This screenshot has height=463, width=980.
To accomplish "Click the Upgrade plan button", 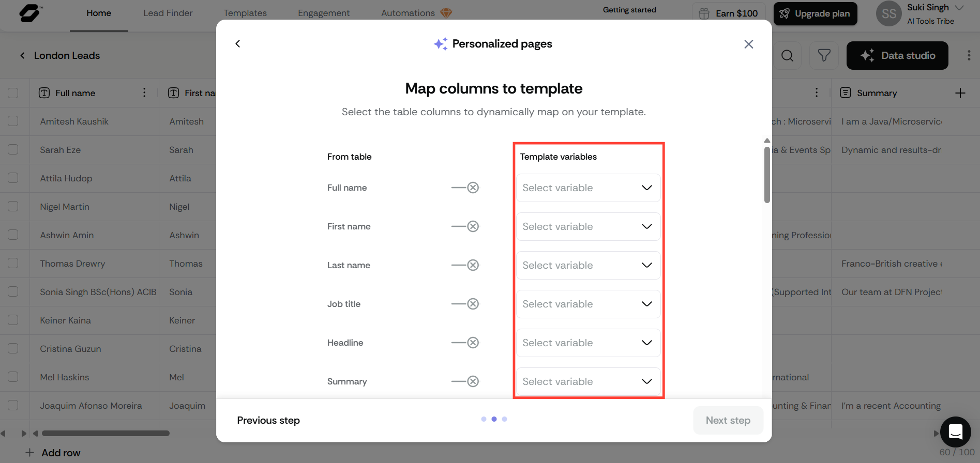I will [815, 13].
